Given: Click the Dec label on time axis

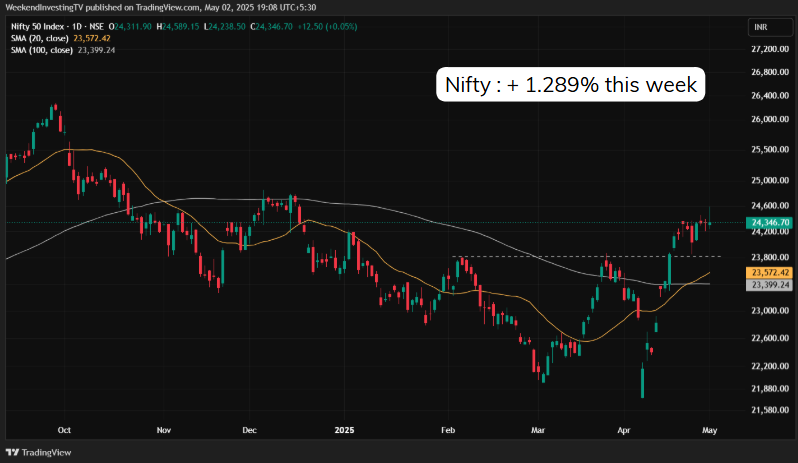Looking at the screenshot, I should [x=249, y=430].
